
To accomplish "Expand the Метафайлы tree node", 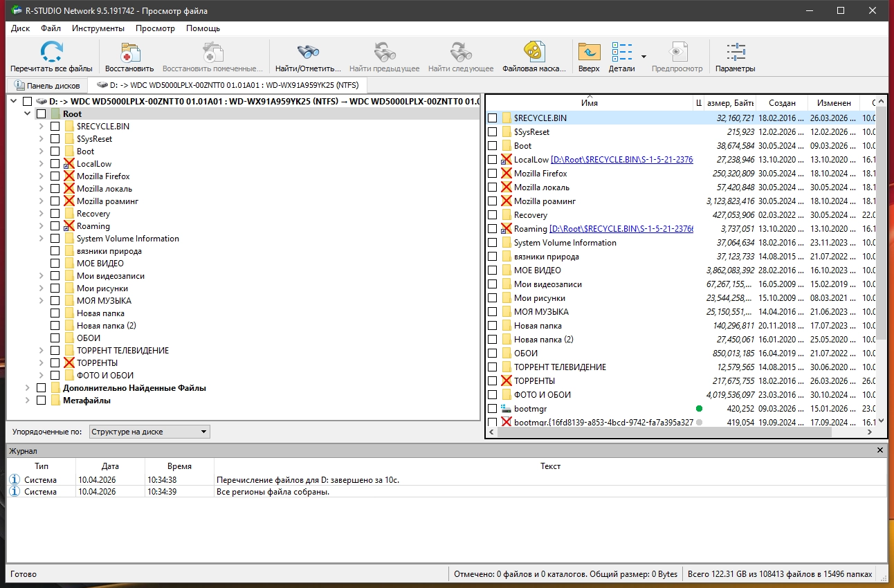I will pos(28,401).
